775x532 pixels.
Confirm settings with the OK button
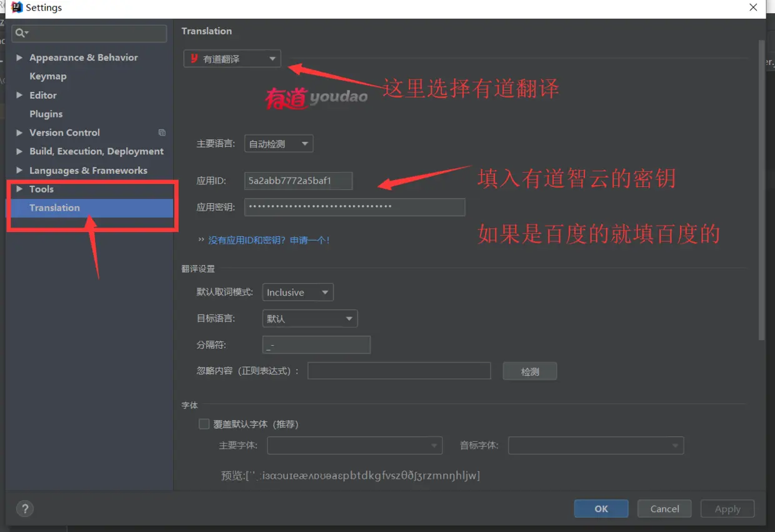[601, 508]
